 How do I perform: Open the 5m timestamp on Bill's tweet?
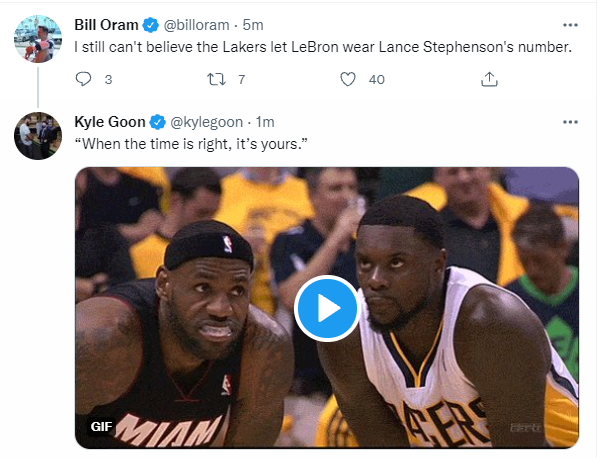click(253, 25)
